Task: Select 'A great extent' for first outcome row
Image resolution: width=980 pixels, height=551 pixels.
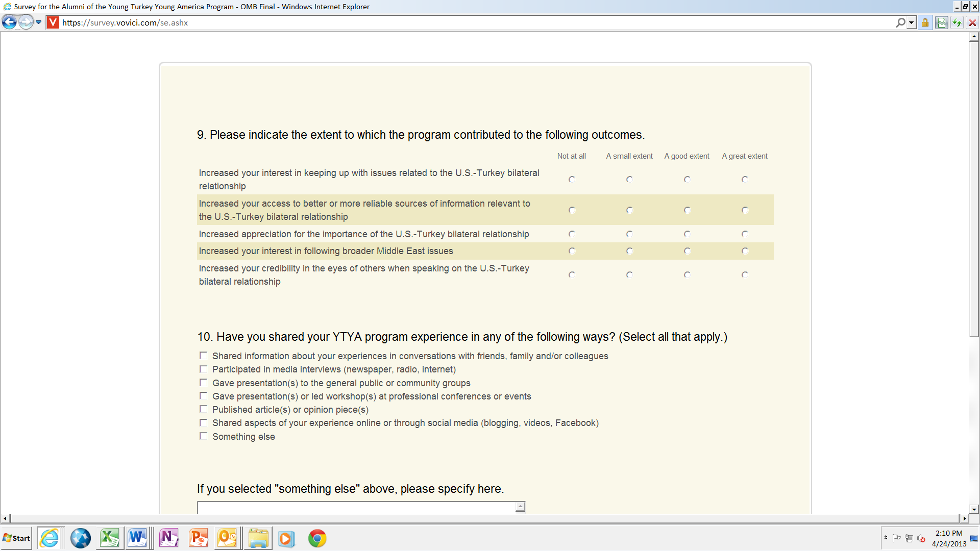Action: tap(745, 180)
